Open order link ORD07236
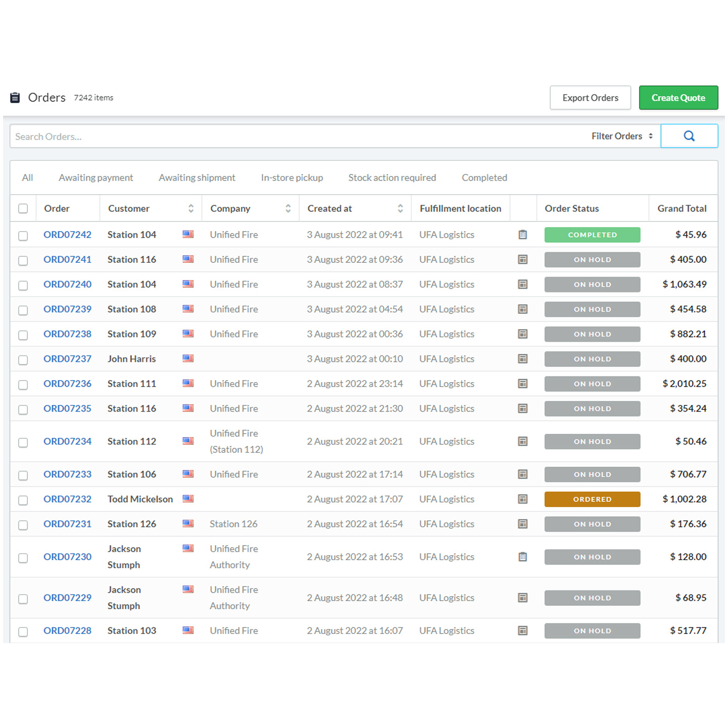This screenshot has height=728, width=728. tap(67, 384)
